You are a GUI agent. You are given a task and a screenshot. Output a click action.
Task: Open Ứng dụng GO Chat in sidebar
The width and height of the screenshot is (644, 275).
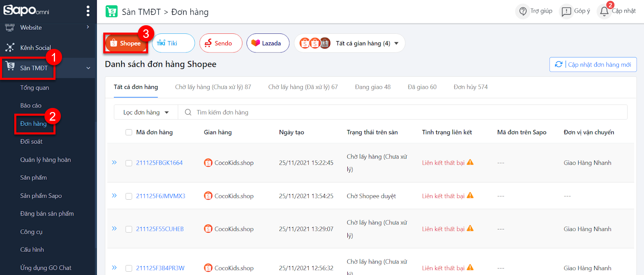coord(46,268)
